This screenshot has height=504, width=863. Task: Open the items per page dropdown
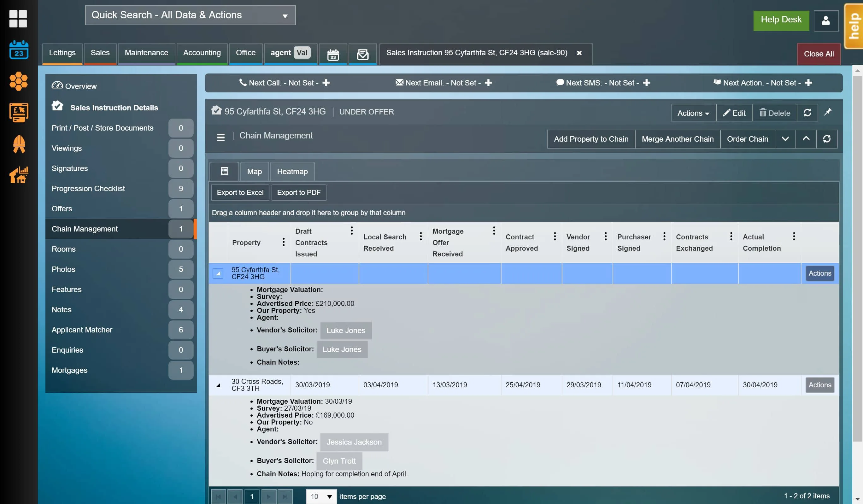321,496
